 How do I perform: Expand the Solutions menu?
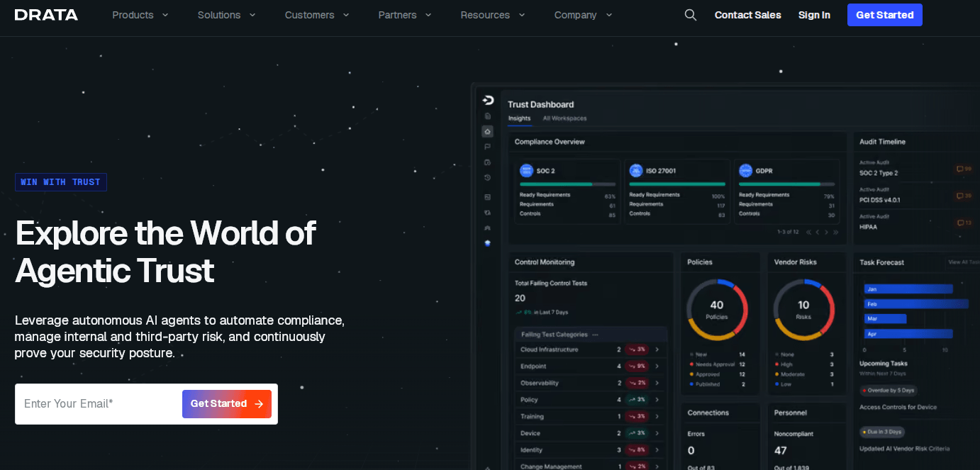click(x=227, y=15)
